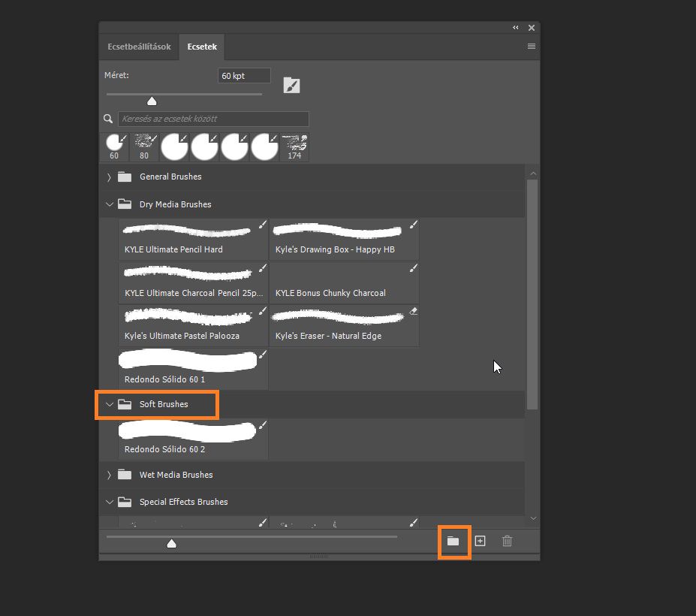Click the Dry Media Brushes group label

176,204
